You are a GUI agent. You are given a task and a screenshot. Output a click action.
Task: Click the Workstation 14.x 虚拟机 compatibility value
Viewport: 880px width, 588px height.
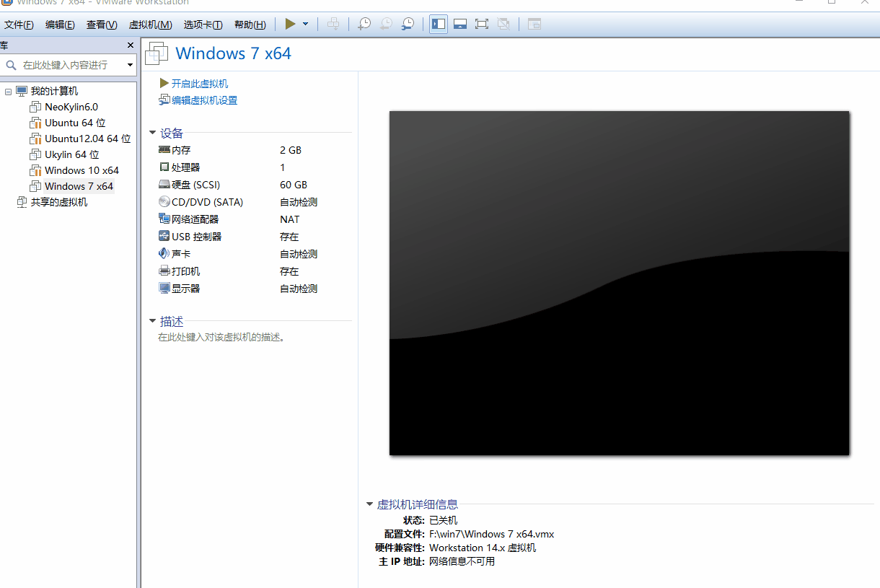(x=483, y=548)
